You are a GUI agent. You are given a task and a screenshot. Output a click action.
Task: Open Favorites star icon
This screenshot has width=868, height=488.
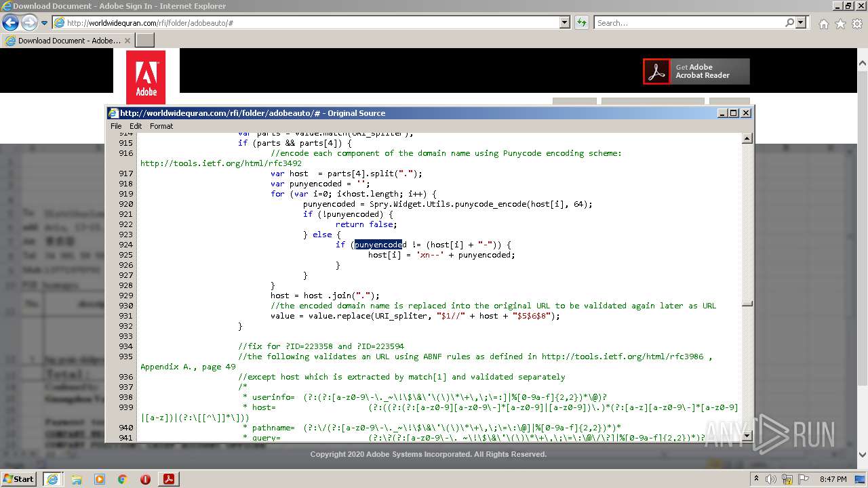(840, 24)
